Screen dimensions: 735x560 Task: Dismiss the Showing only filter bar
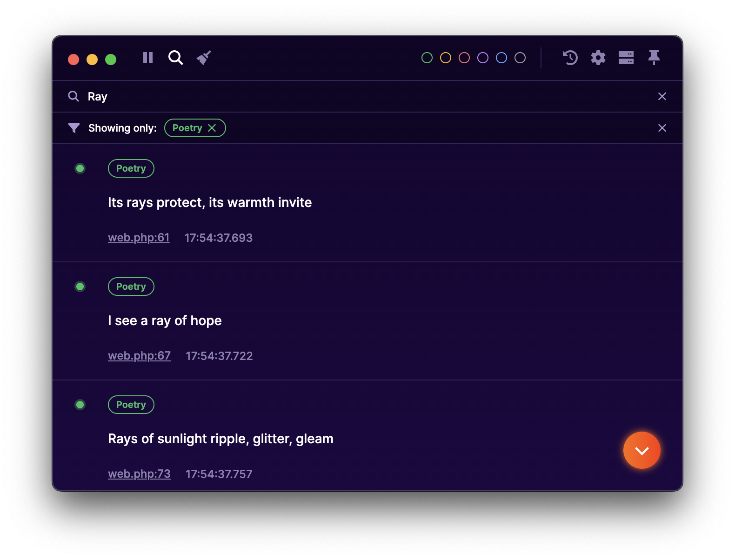(x=662, y=128)
